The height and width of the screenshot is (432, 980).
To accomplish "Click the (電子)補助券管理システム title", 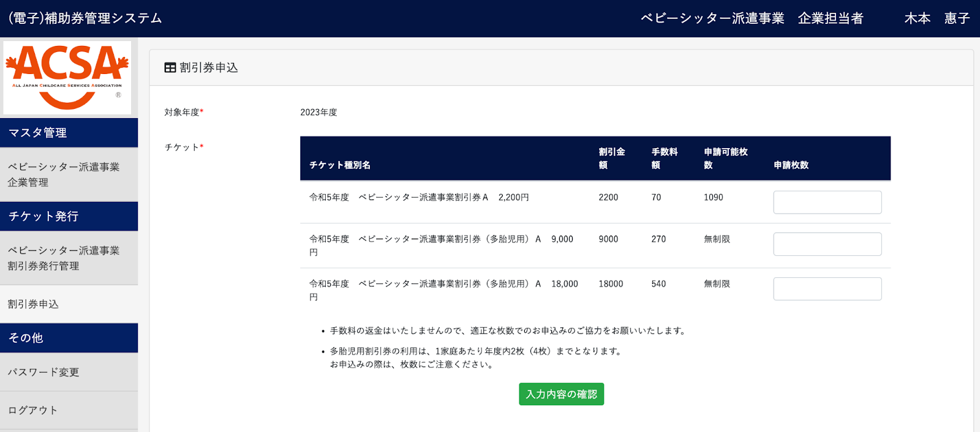I will [85, 18].
